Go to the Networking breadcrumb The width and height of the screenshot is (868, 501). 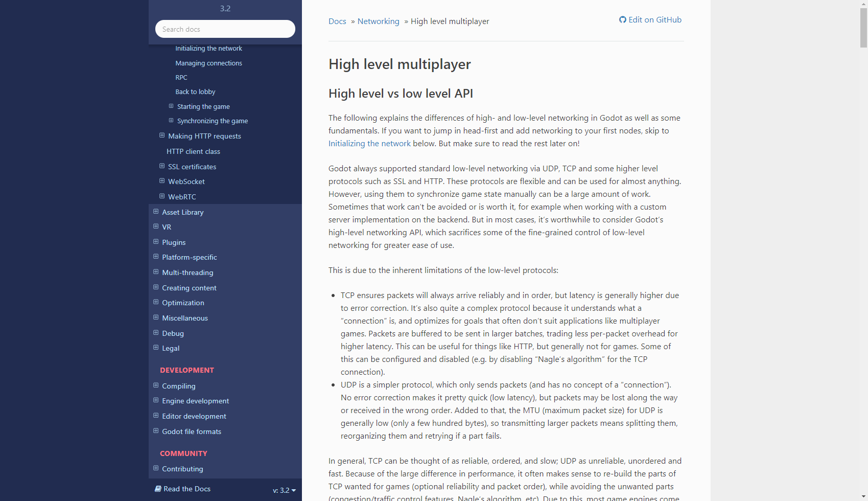[x=379, y=21]
